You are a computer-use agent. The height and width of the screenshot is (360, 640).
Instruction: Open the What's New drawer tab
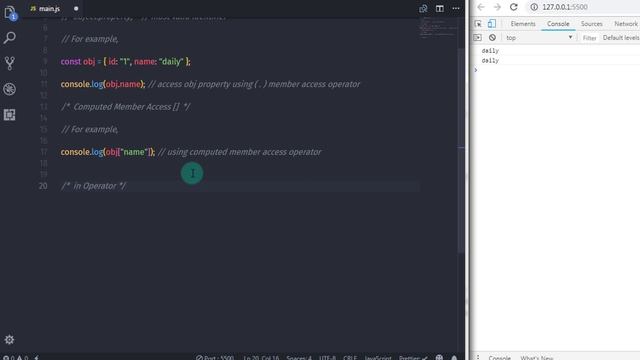(x=536, y=357)
